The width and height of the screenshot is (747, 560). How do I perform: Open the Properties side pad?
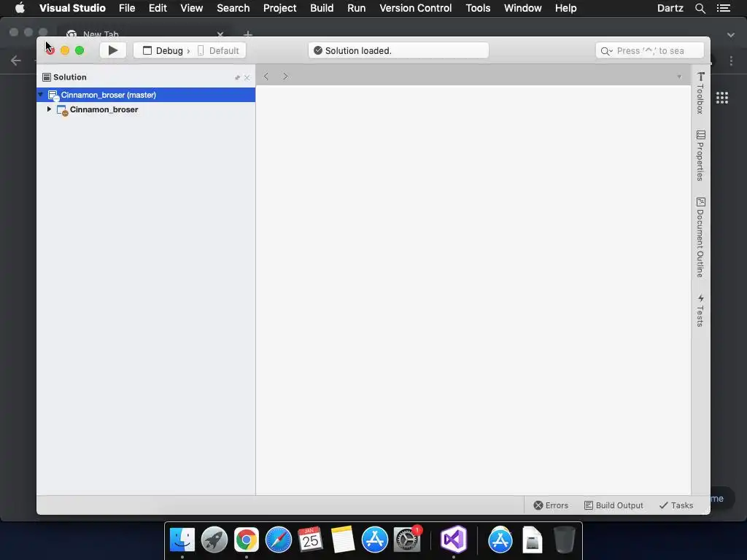(x=700, y=156)
